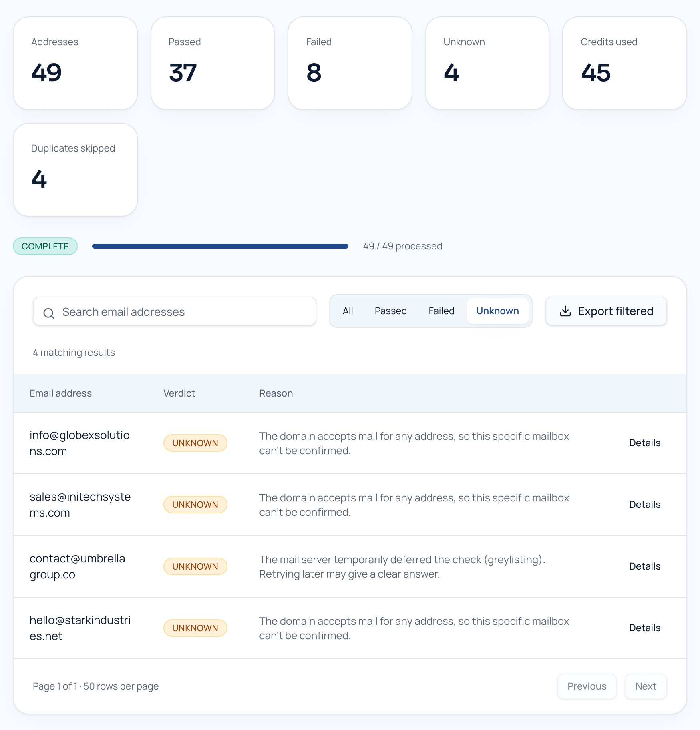Open Details for info@globexsolutions.com
This screenshot has height=730, width=700.
pyautogui.click(x=644, y=443)
